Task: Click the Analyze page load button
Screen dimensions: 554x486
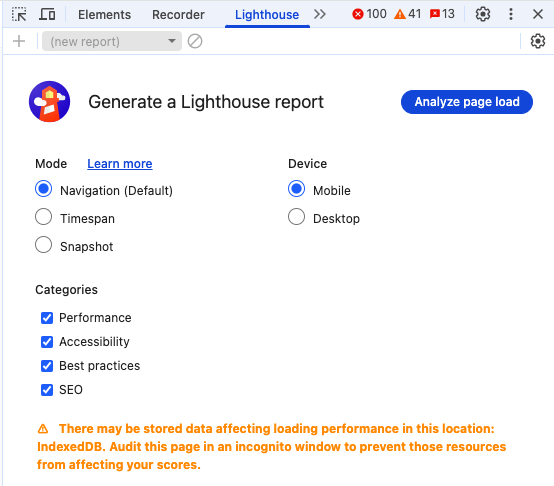Action: tap(467, 102)
